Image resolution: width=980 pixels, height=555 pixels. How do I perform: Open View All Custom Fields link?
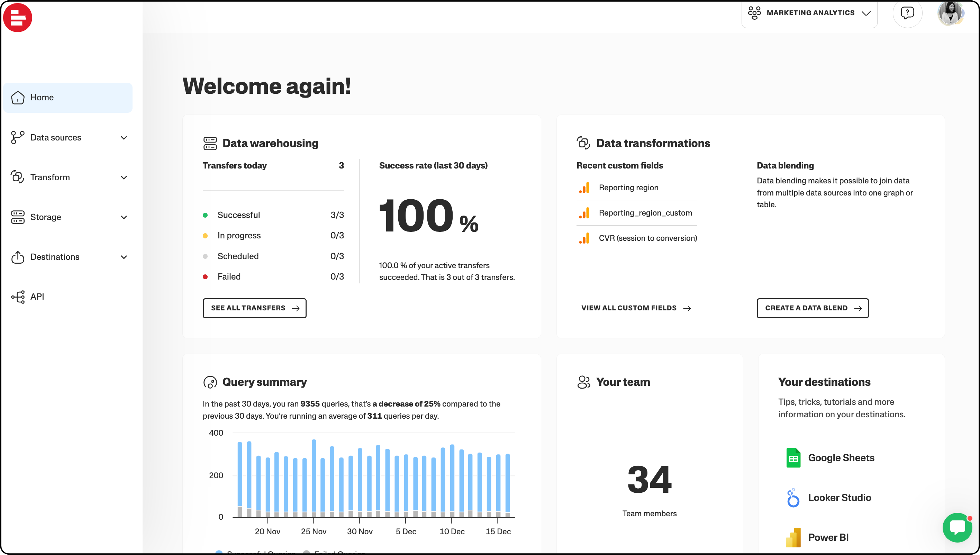[636, 308]
